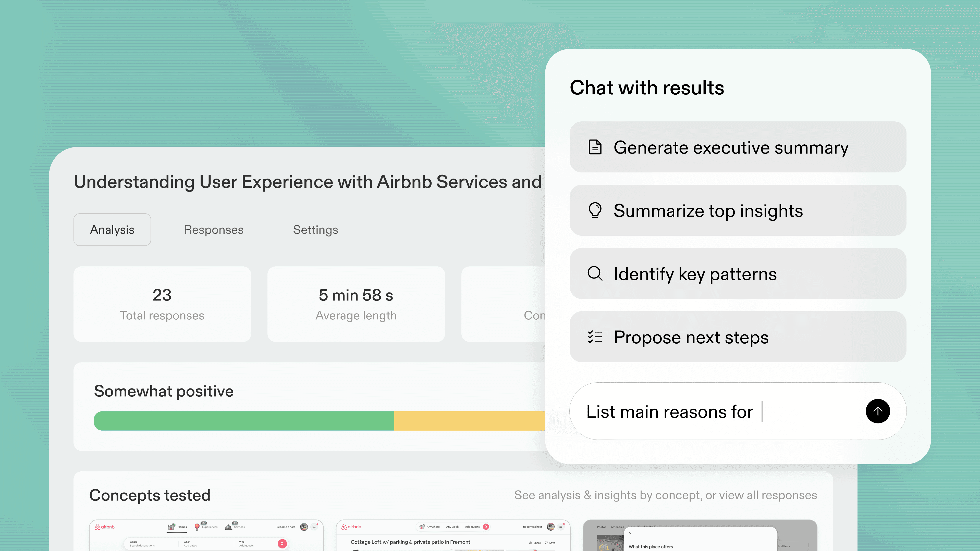This screenshot has width=980, height=551.
Task: Open the hamburger menu beside the profile avatar
Action: point(314,527)
